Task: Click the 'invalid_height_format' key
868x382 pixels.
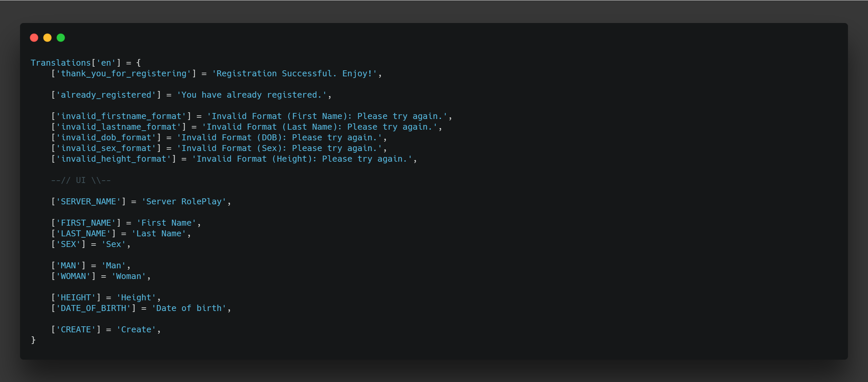Action: pyautogui.click(x=113, y=159)
